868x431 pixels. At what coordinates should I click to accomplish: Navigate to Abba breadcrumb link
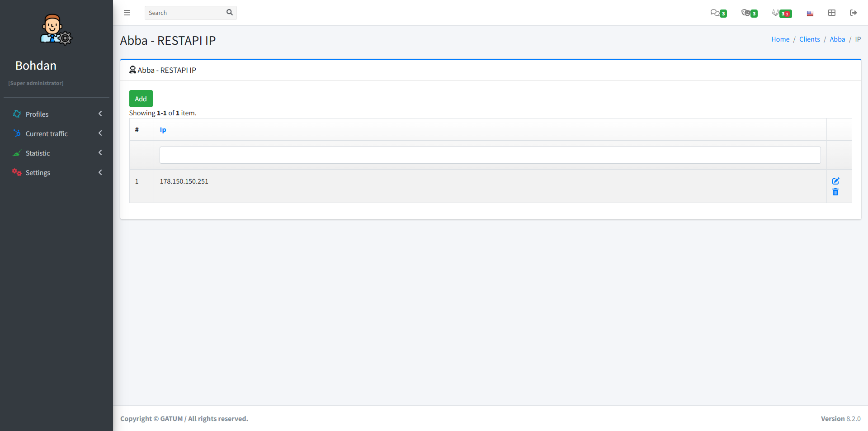(837, 39)
